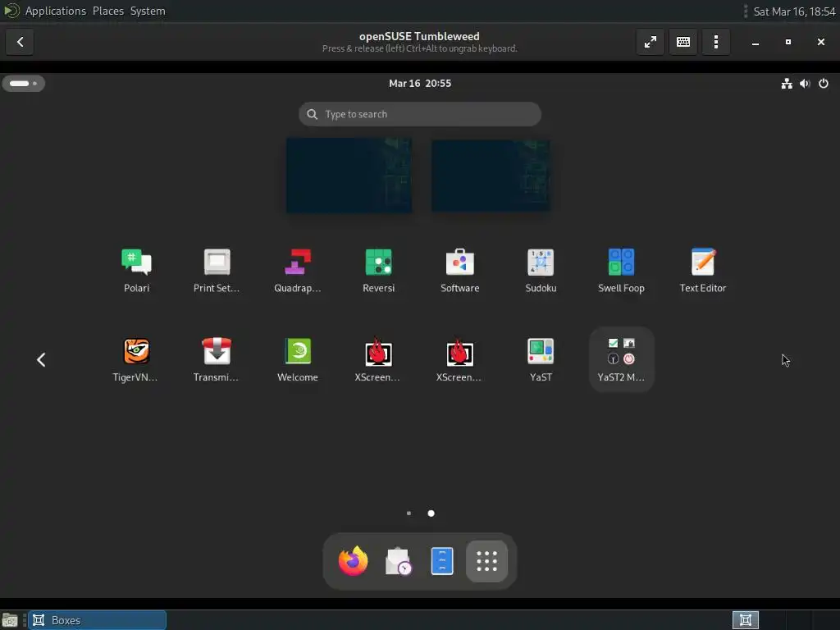Click the show desktop icon in the bottom panel
Viewport: 840px width, 630px height.
(x=10, y=620)
